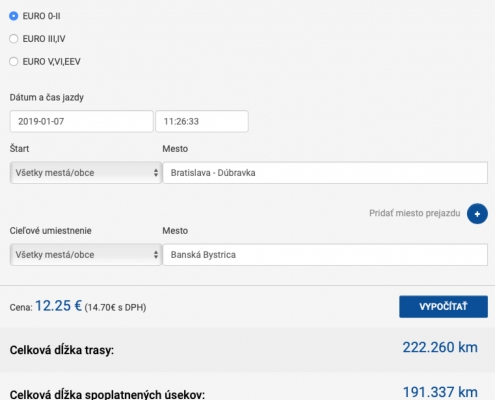Screen dimensions: 495x400
Task: Click the arrows icon on destination selector
Action: click(x=156, y=255)
